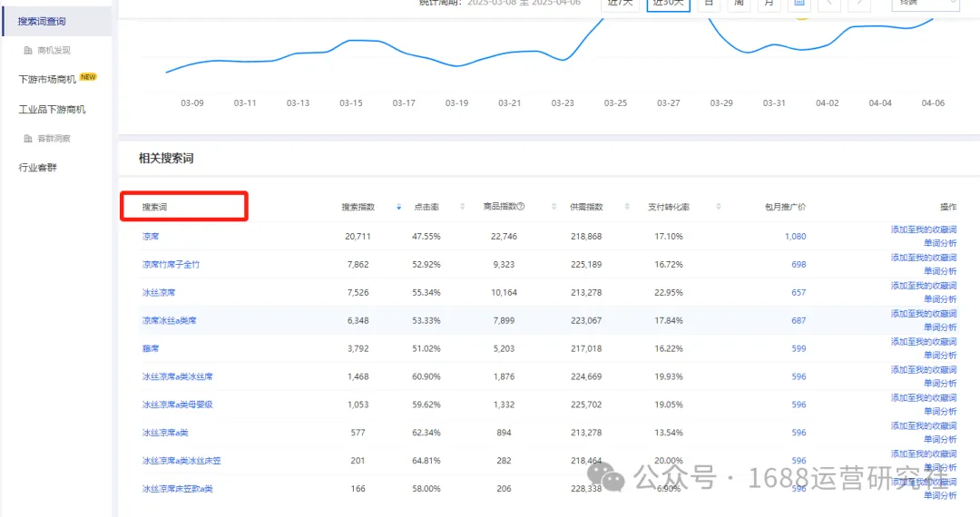Open 单词分析 for 凉席竹席子全竹
This screenshot has width=980, height=517.
[x=940, y=271]
